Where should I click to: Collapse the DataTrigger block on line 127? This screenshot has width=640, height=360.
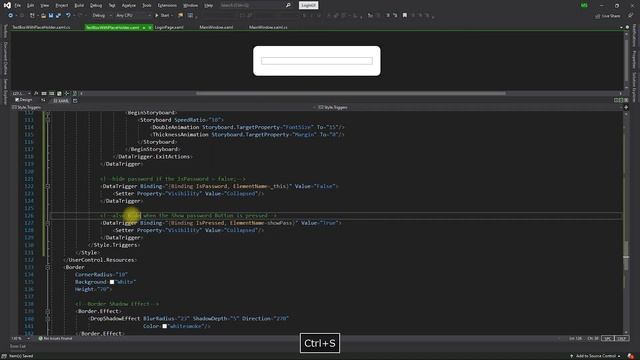pos(48,223)
